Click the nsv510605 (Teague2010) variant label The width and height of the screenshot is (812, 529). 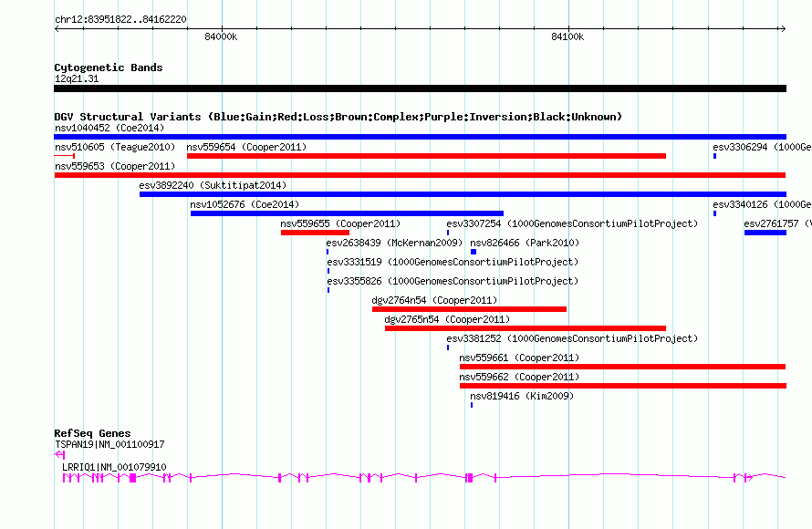click(x=115, y=147)
